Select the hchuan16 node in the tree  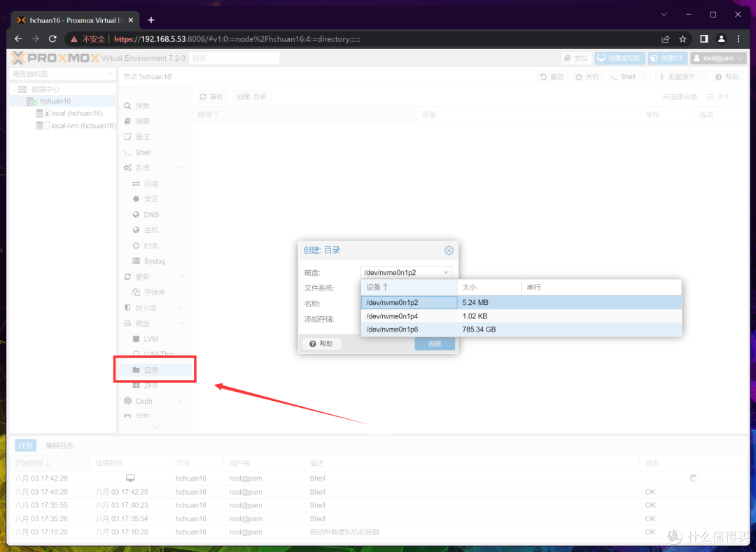(x=55, y=101)
